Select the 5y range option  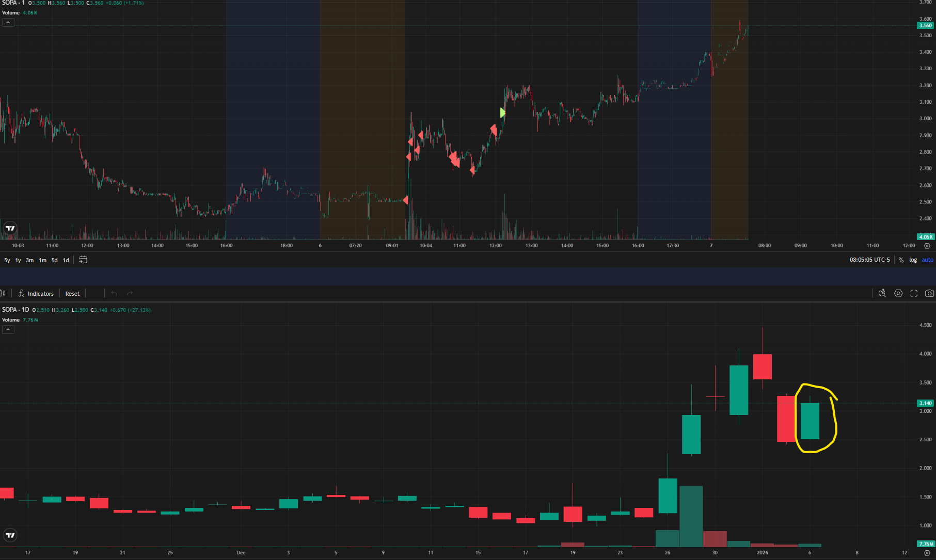point(6,260)
